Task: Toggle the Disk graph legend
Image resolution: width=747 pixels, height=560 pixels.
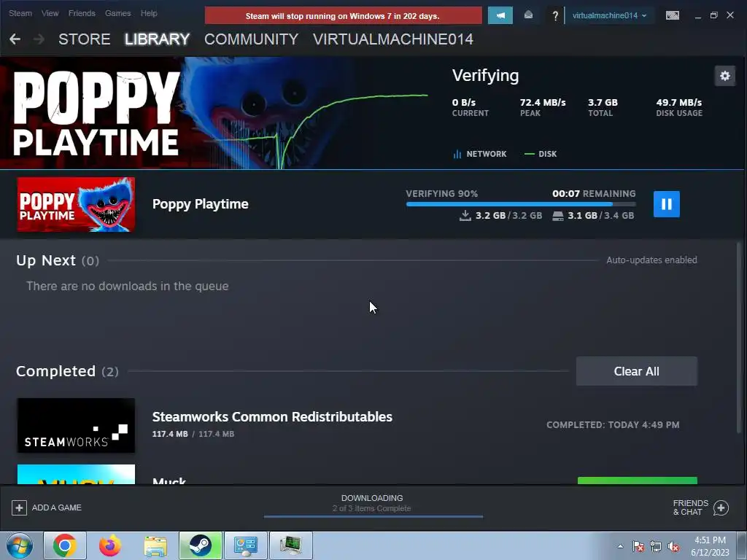Action: click(541, 154)
